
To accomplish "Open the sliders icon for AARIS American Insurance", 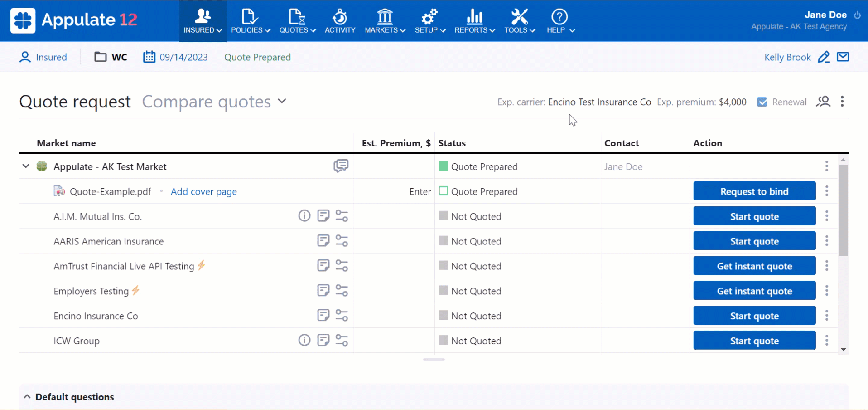I will point(342,241).
